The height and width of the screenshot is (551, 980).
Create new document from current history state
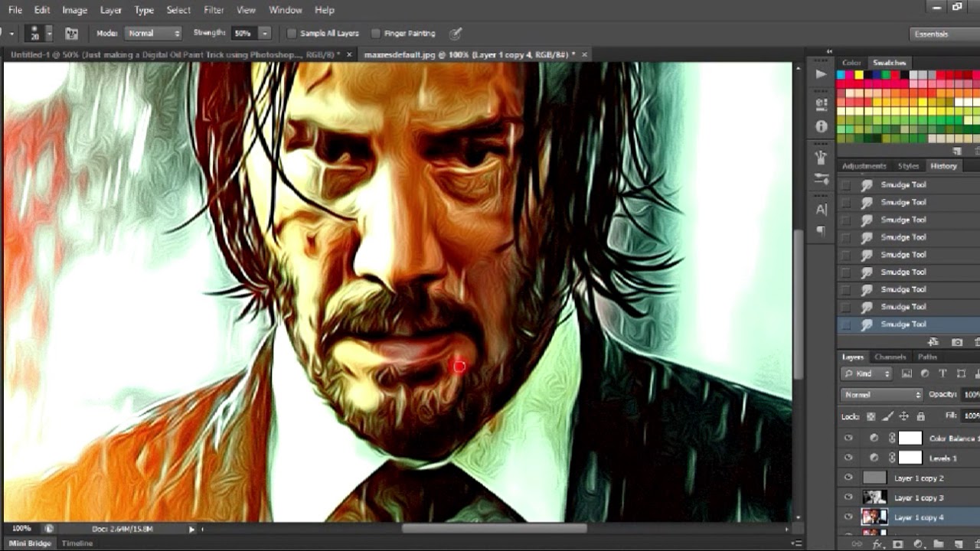(x=933, y=342)
